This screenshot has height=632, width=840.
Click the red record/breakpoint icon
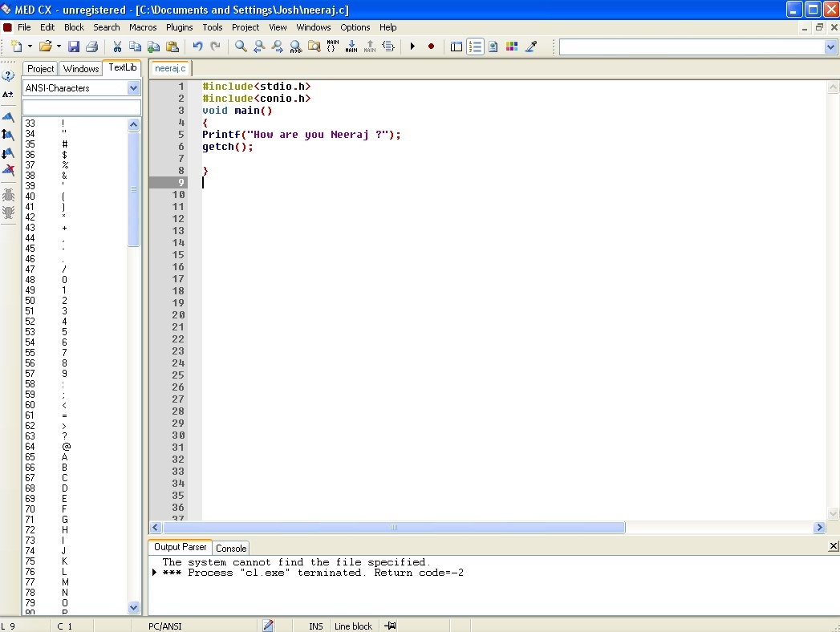[x=431, y=46]
